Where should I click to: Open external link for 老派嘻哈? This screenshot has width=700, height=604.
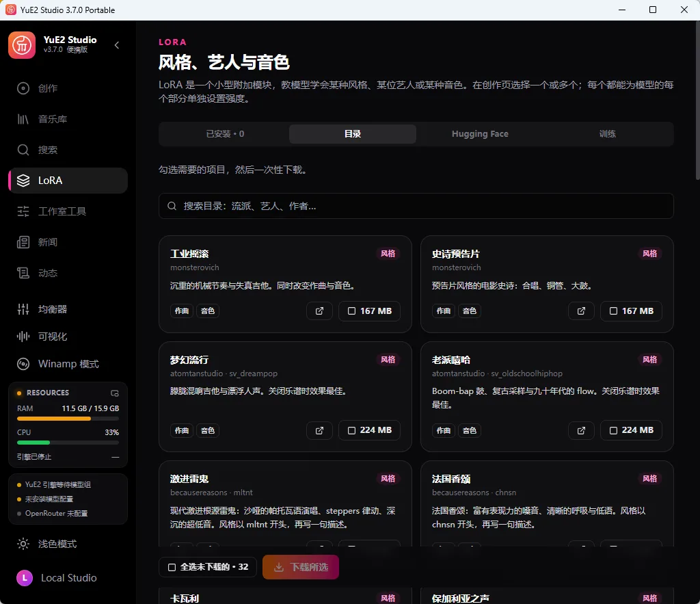point(581,430)
